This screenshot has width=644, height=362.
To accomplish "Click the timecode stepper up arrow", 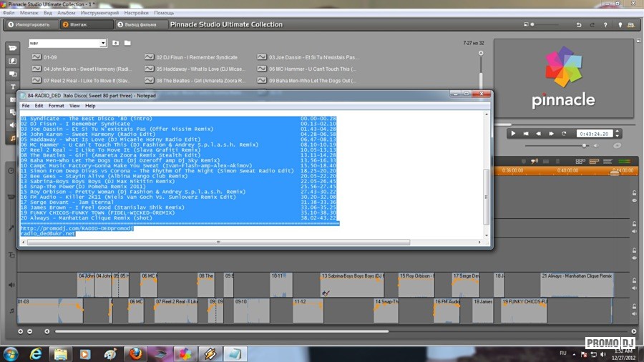I will (x=616, y=131).
